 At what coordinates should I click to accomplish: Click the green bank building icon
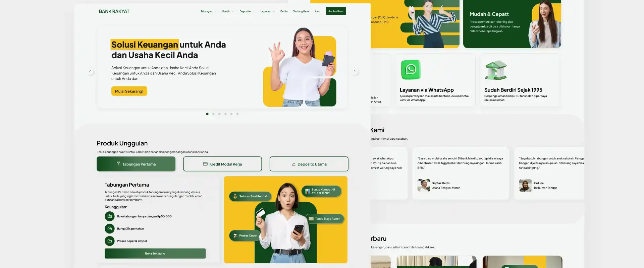pos(496,70)
